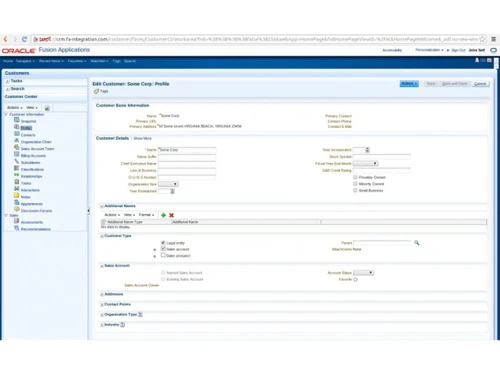This screenshot has width=500, height=375.
Task: Collapse the Customer Type section
Action: pos(102,236)
